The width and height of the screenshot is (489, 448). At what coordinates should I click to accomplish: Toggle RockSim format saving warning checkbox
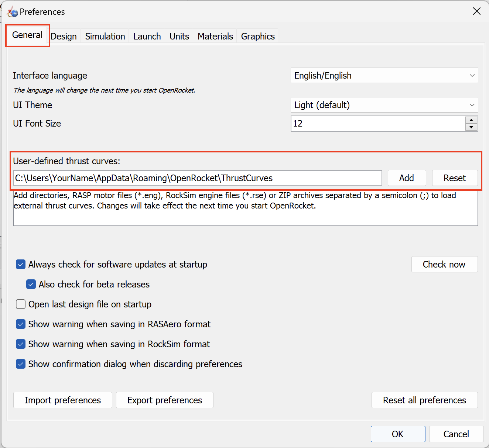(21, 344)
